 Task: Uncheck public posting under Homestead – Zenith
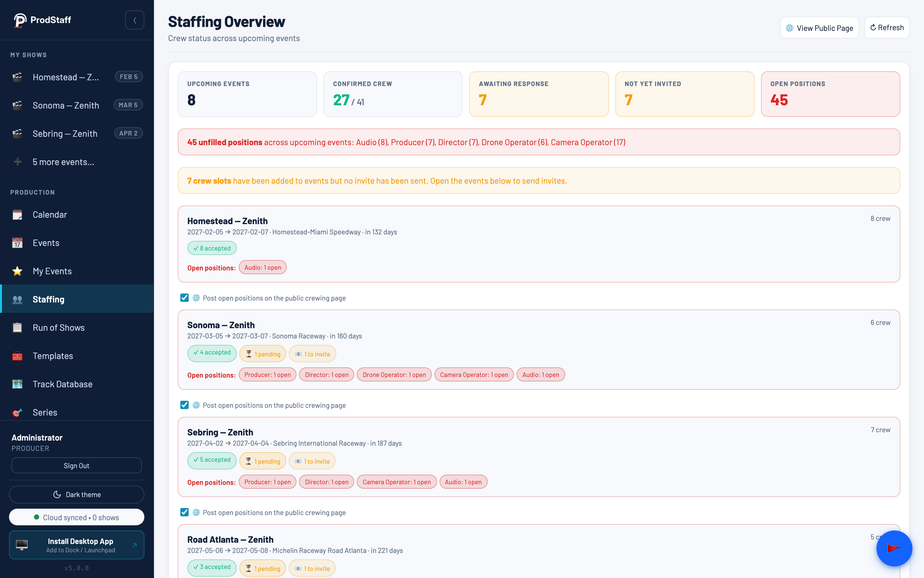[x=184, y=298]
